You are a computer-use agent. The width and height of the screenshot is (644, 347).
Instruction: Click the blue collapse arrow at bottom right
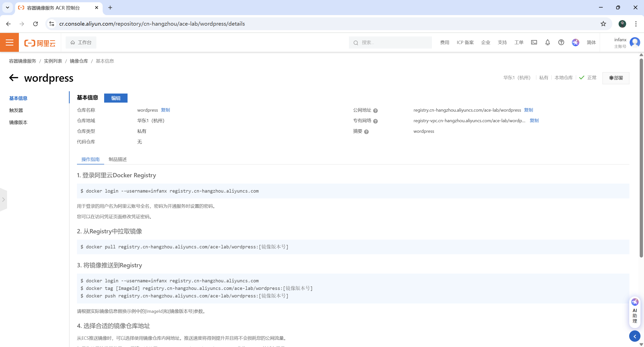[x=635, y=336]
